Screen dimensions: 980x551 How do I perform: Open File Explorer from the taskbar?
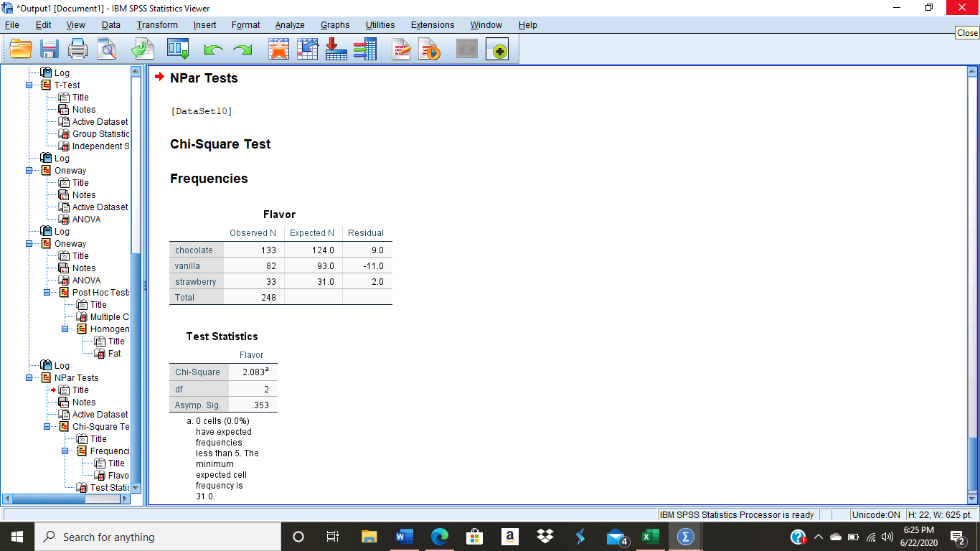click(369, 537)
